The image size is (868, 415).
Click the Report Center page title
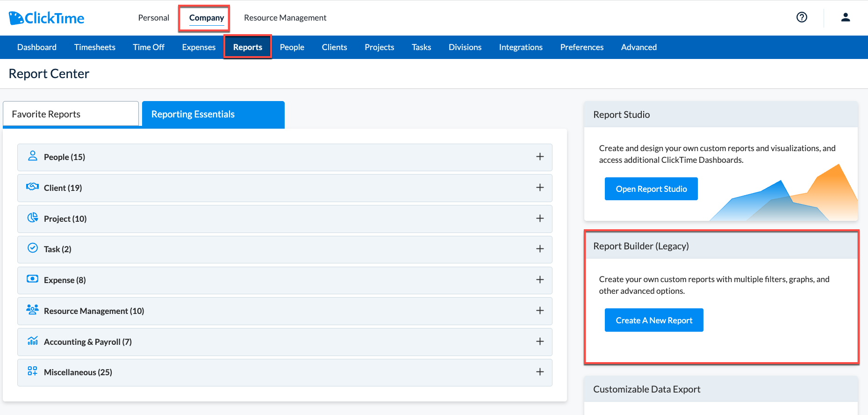(49, 74)
